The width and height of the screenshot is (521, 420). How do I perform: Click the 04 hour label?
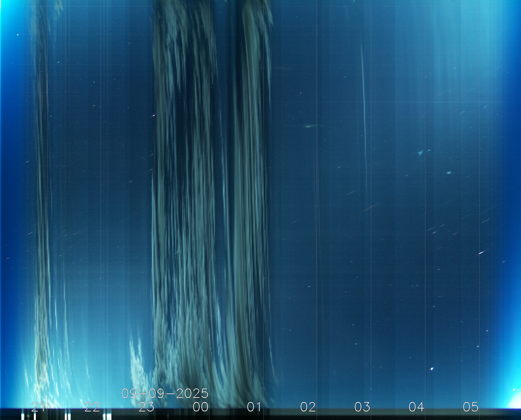[416, 407]
